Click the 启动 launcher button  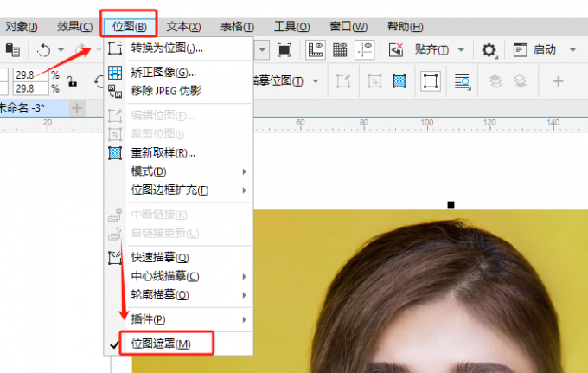[534, 49]
